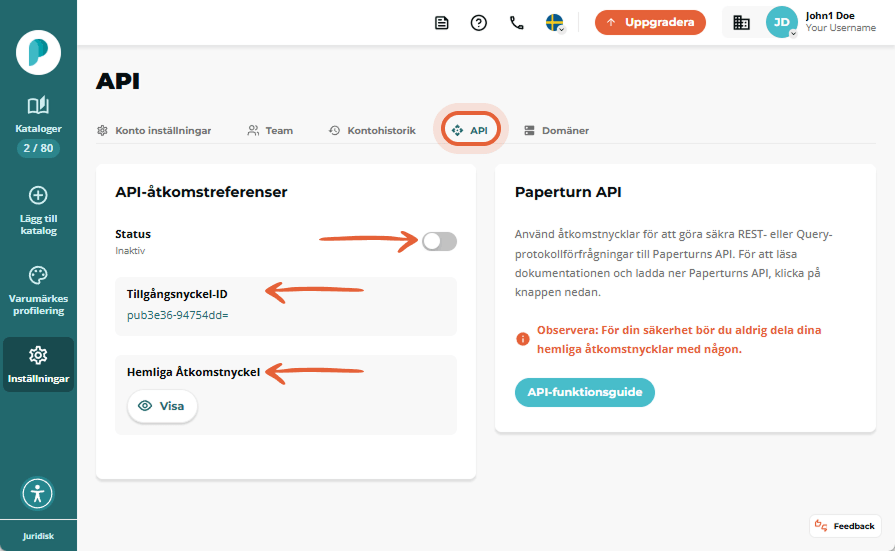Open the JD user avatar menu
The height and width of the screenshot is (551, 895).
coord(781,22)
